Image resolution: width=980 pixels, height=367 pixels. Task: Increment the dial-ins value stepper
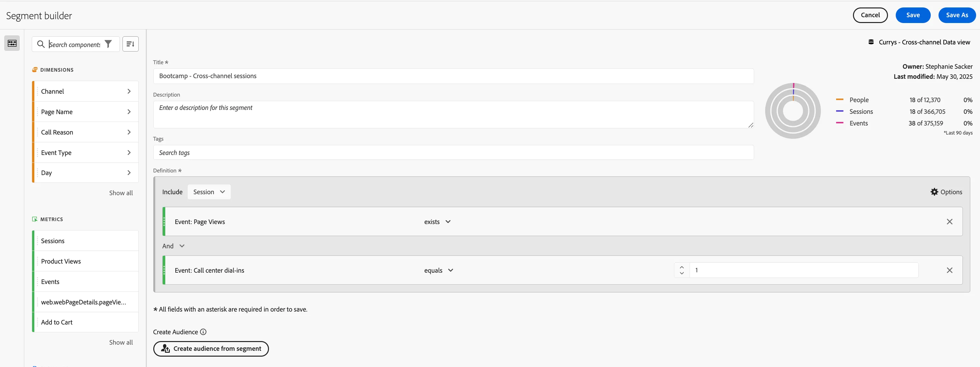pyautogui.click(x=681, y=267)
